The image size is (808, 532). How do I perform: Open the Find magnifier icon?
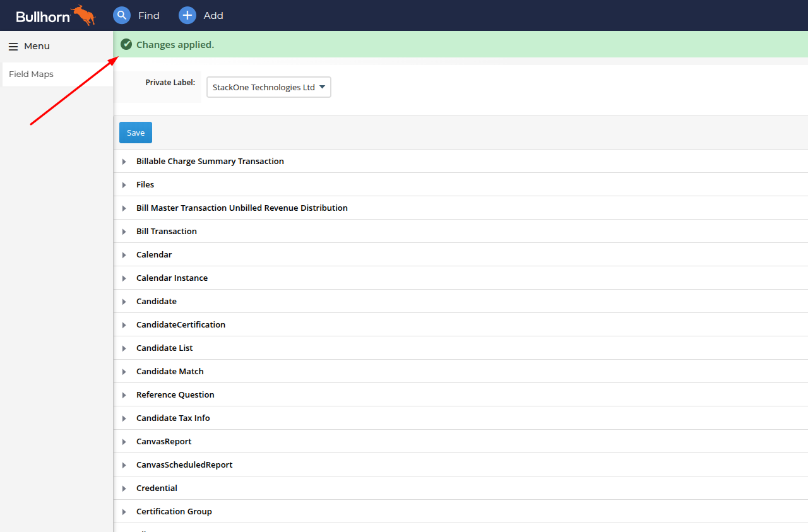click(122, 15)
